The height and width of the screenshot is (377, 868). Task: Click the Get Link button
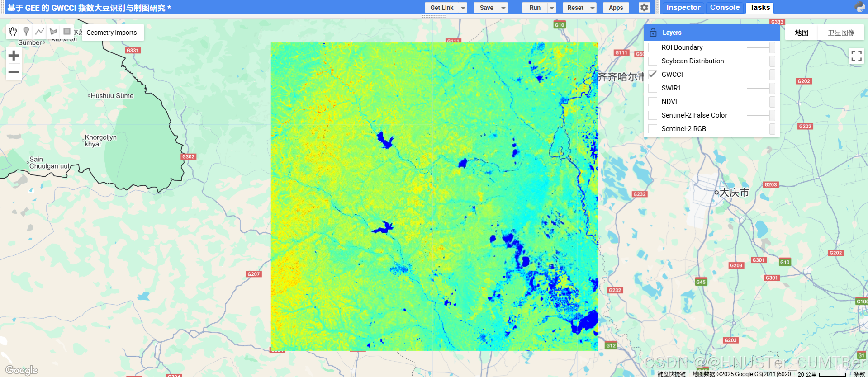[441, 8]
